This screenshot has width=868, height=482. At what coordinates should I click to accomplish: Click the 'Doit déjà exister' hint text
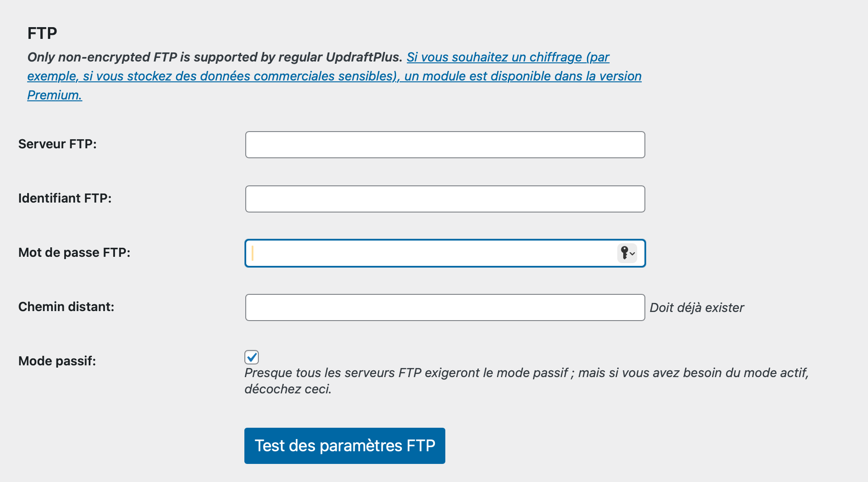click(x=696, y=308)
